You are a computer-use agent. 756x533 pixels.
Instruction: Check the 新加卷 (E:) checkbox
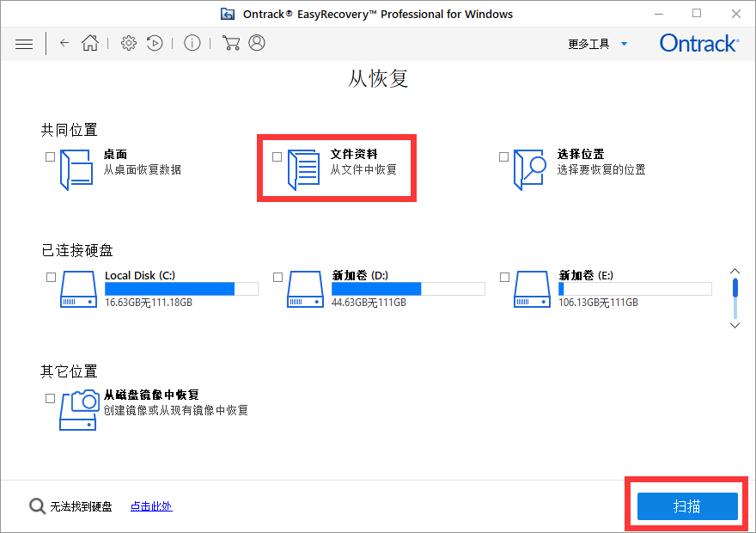pos(505,278)
